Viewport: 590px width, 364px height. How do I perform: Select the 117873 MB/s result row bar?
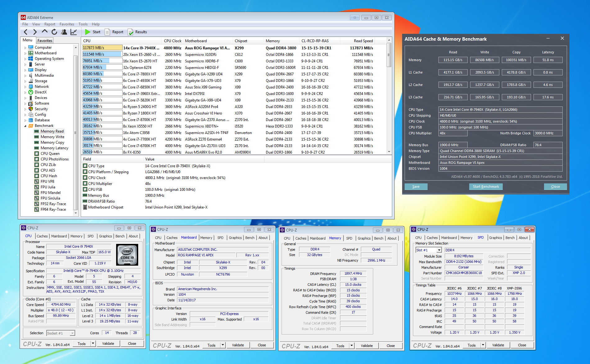[102, 48]
